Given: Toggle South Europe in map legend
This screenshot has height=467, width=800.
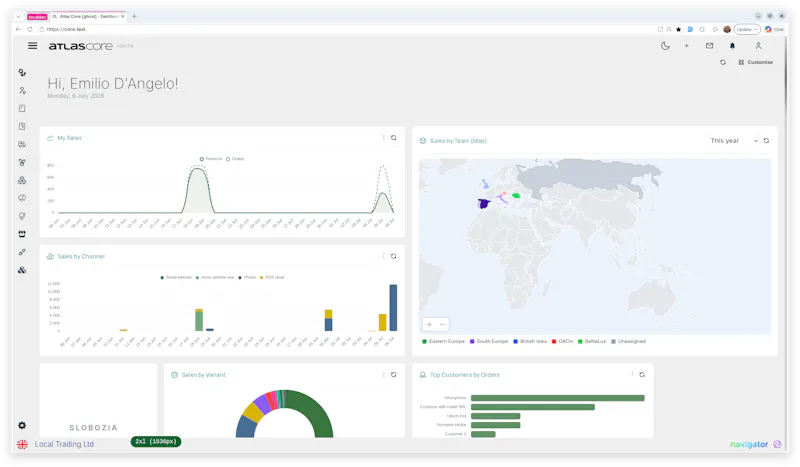Looking at the screenshot, I should (x=489, y=341).
